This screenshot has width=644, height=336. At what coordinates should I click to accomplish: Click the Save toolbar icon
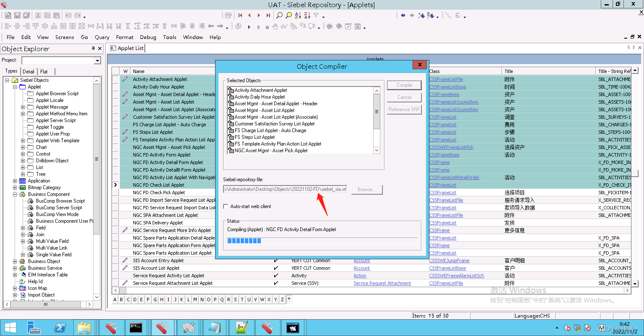[x=17, y=16]
